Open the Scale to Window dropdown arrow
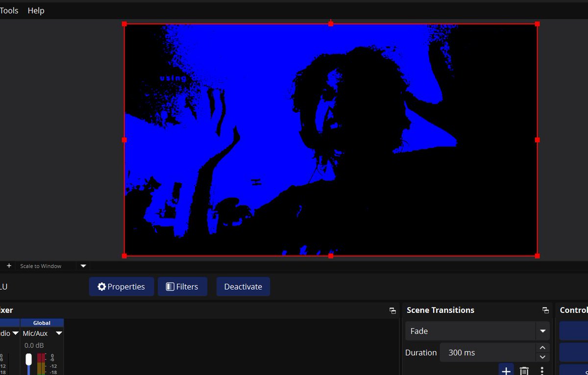 pyautogui.click(x=83, y=266)
